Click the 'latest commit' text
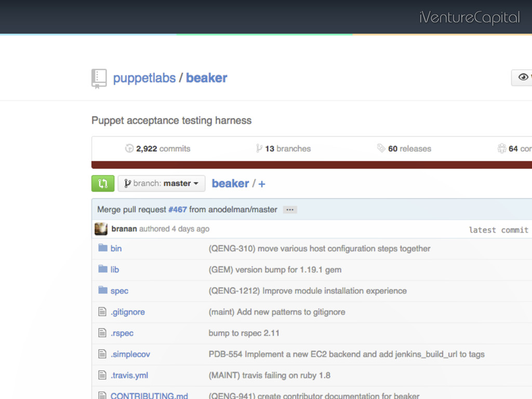Screen dimensions: 532x399 [499, 230]
